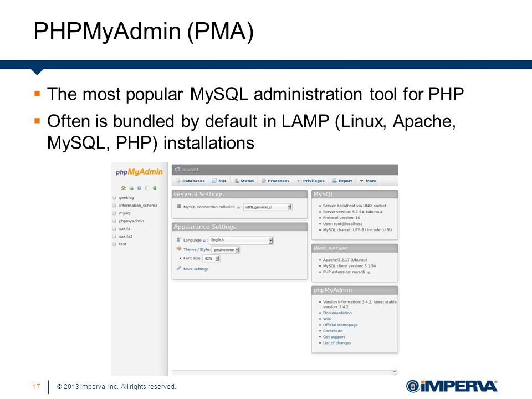The image size is (532, 399).
Task: Expand the More tab menu
Action: (x=368, y=181)
